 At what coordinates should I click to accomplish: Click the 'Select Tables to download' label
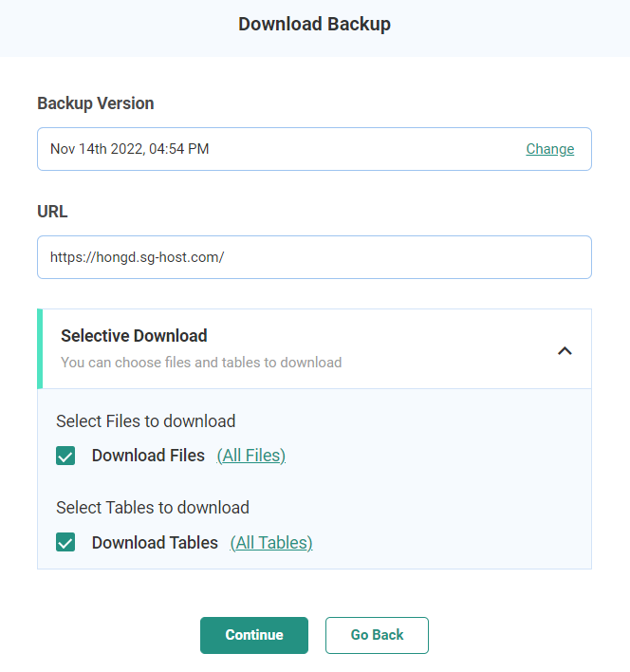[153, 508]
